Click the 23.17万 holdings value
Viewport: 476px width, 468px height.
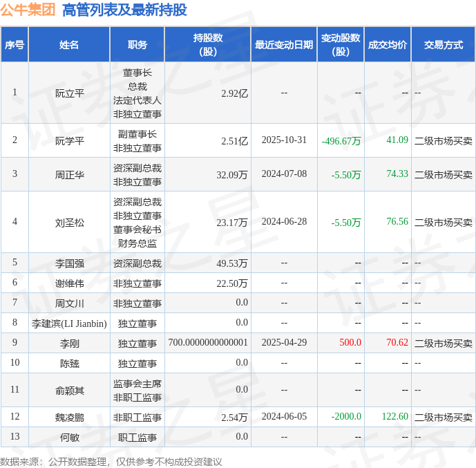pyautogui.click(x=232, y=223)
